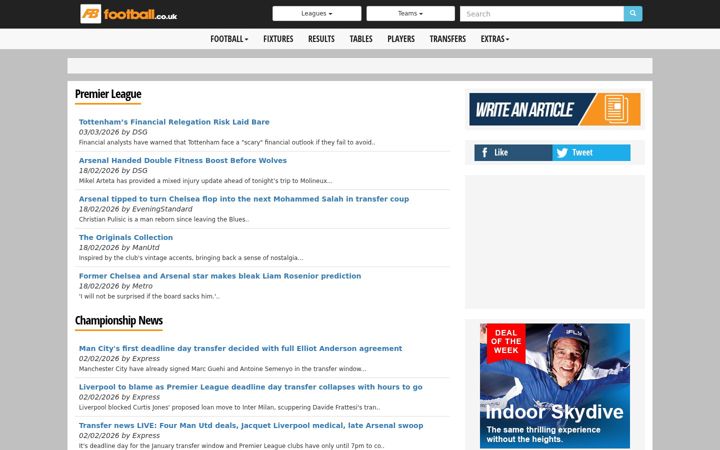Open Arsenal tipped to turn Chelsea flop article
Viewport: 720px width, 450px height.
(x=244, y=199)
